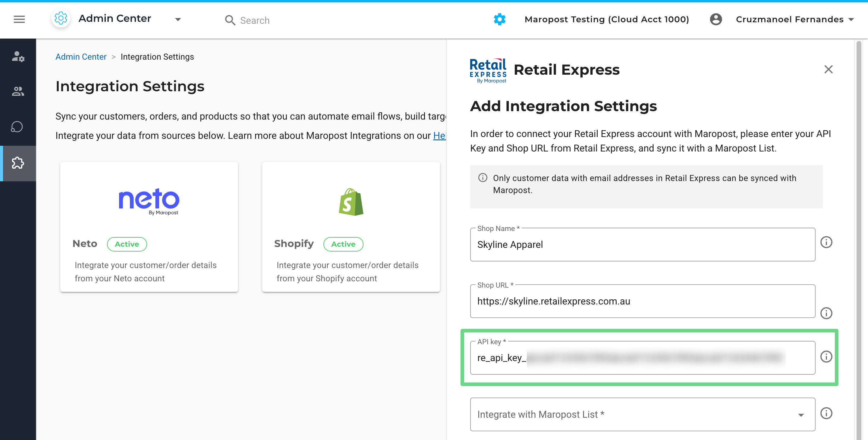Screen dimensions: 868x440
Task: Focus the Search field in header
Action: tap(254, 20)
